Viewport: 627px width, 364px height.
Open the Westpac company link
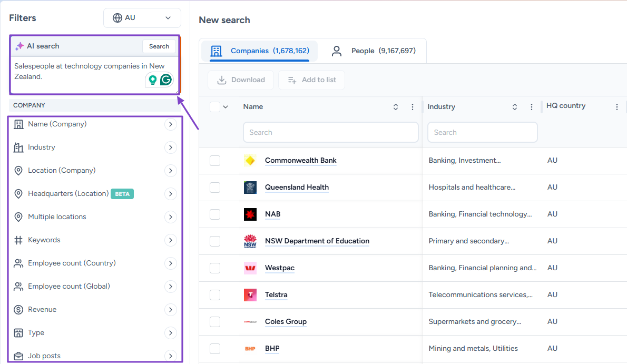point(279,268)
